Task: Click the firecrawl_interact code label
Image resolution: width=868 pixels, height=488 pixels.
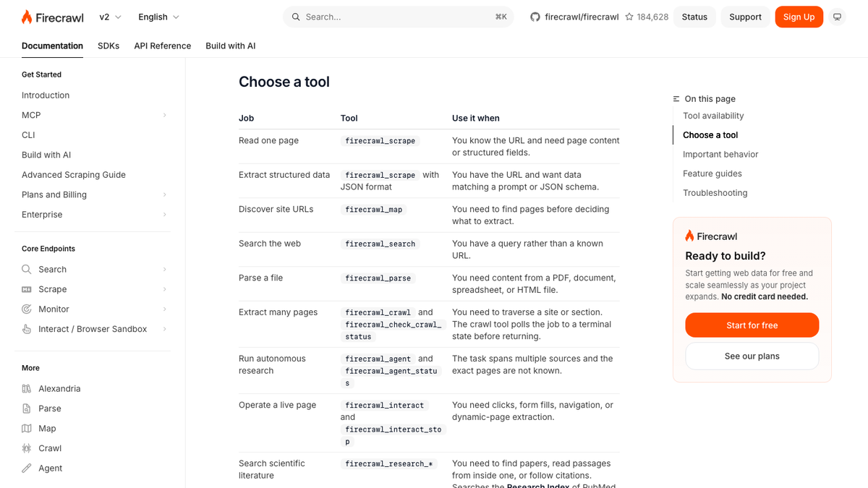Action: pos(385,406)
